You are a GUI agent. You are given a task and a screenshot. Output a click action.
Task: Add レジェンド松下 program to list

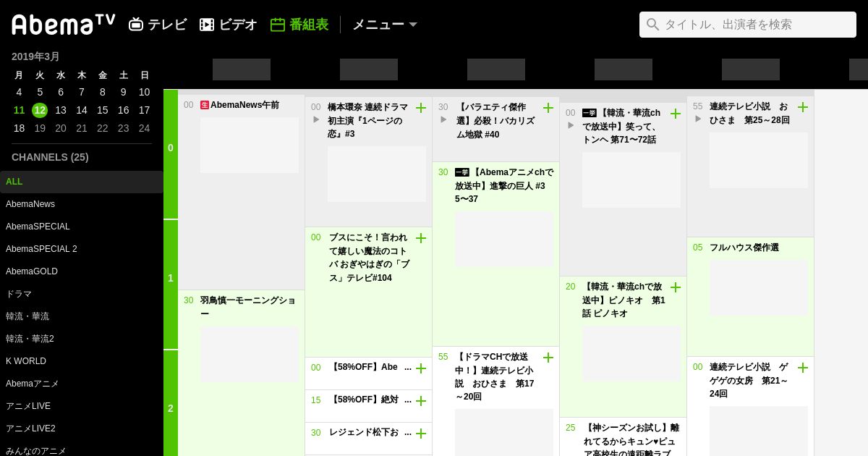point(421,434)
